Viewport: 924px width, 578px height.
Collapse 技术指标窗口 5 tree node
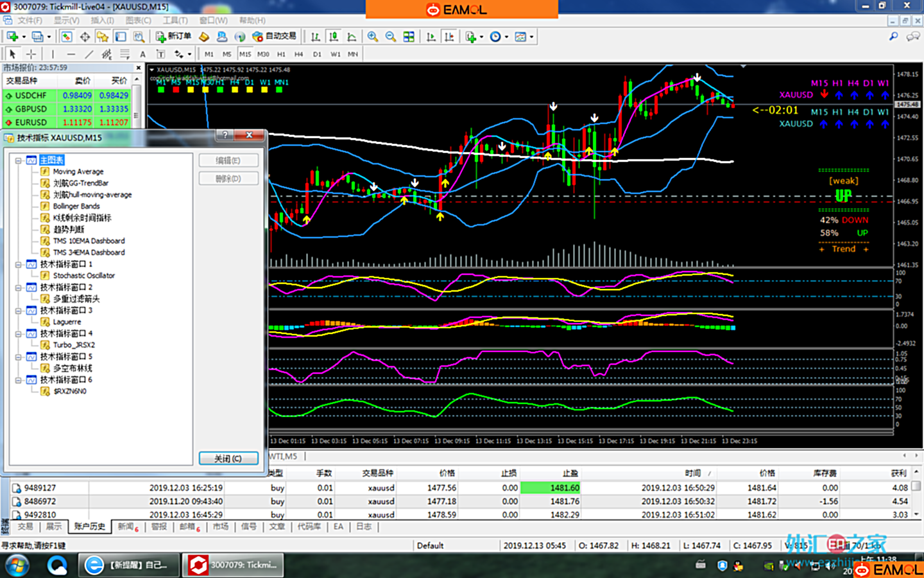point(18,356)
